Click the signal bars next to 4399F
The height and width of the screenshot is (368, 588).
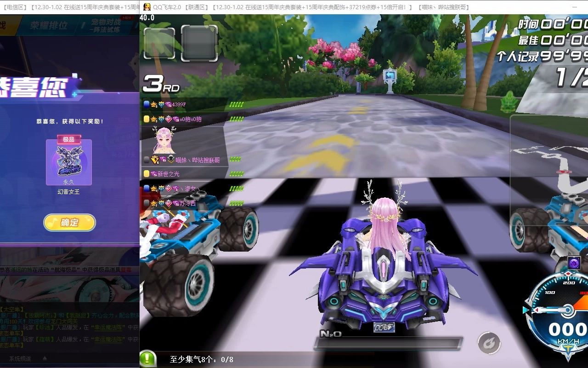[x=237, y=104]
